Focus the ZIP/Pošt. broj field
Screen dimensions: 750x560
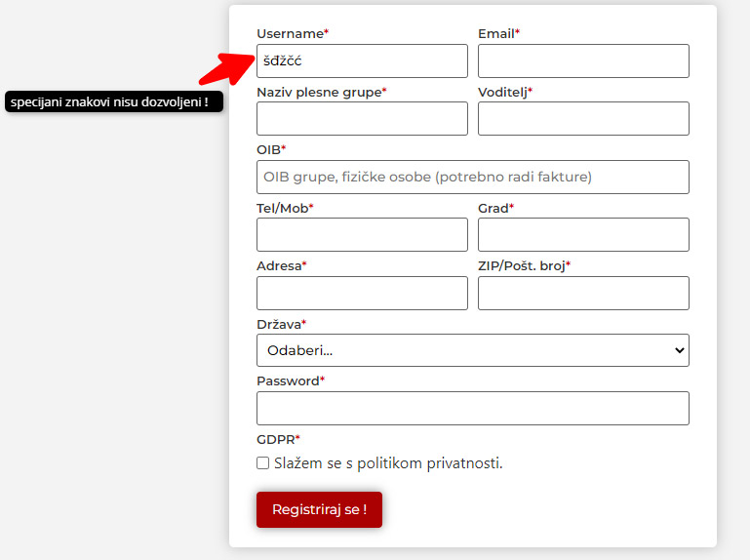click(583, 293)
